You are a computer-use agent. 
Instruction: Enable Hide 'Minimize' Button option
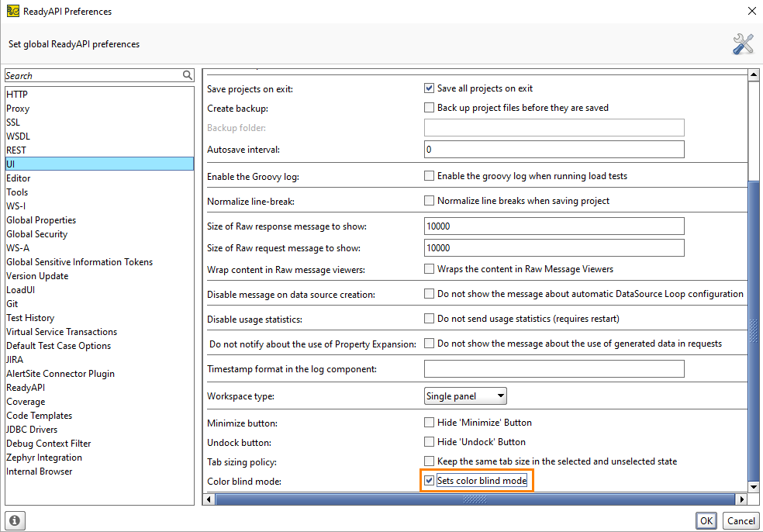click(x=429, y=423)
